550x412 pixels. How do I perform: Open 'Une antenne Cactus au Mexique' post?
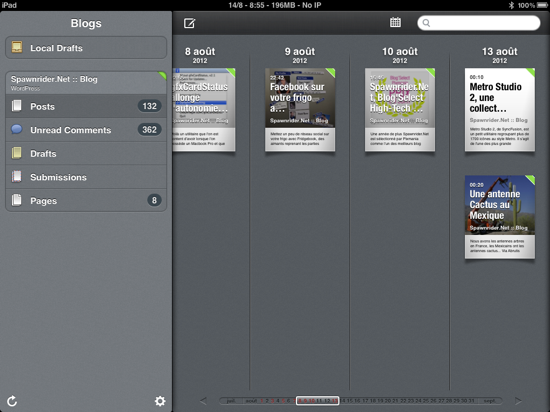500,217
